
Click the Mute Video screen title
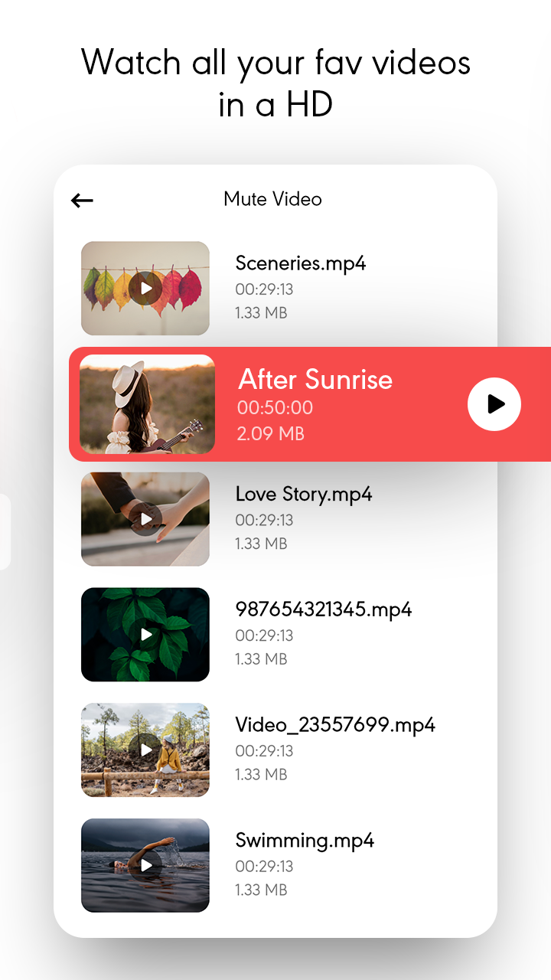click(x=272, y=199)
